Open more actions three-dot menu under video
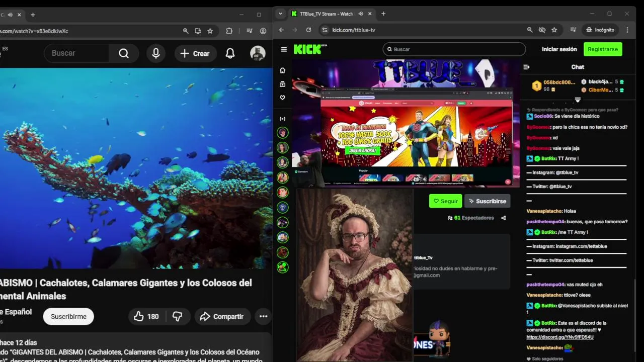 (263, 316)
